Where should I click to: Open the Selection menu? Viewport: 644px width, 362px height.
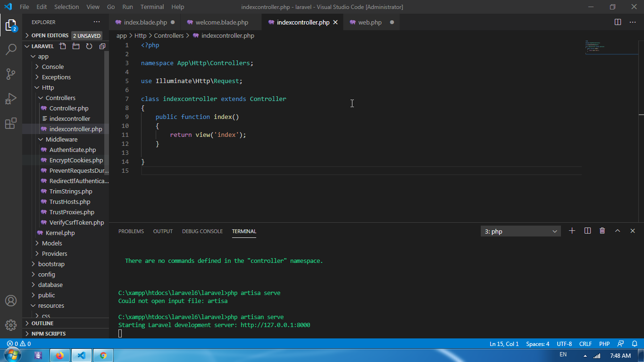pos(67,7)
